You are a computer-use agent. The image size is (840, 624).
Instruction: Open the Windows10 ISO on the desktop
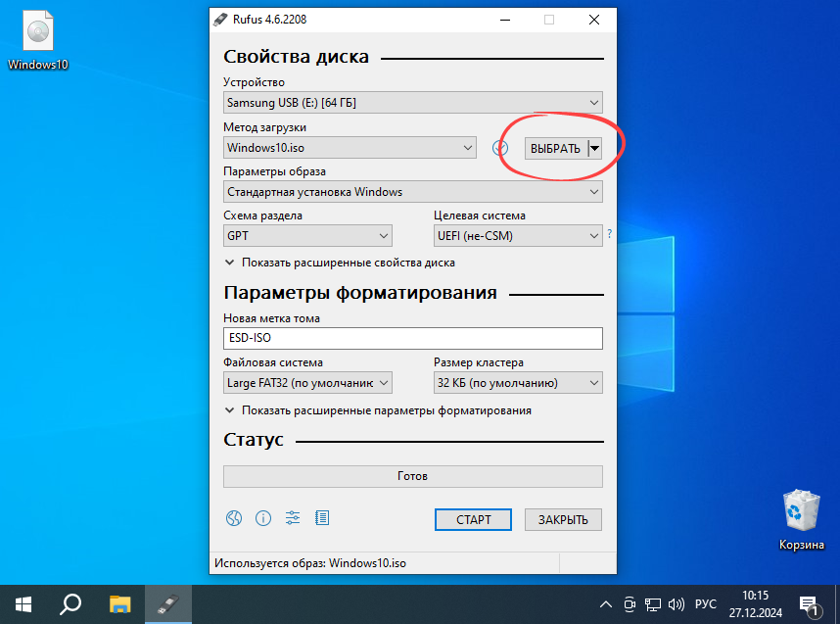[37, 30]
